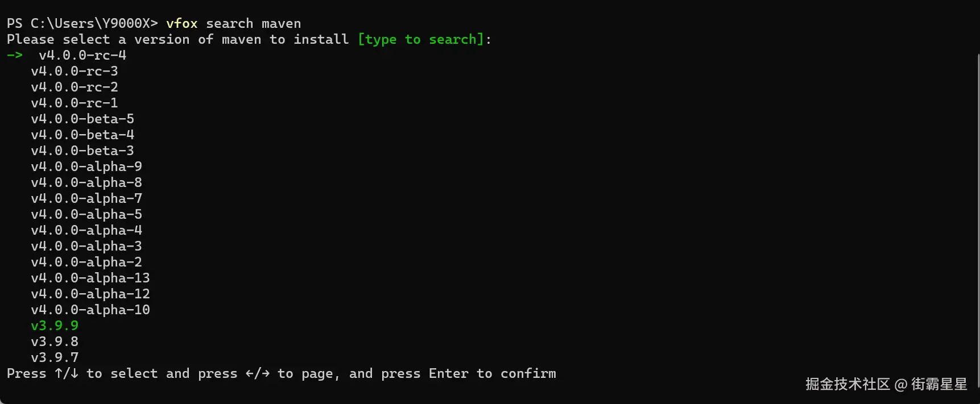Click the v4.0.0-alpha-13 entry
The image size is (980, 404).
click(x=90, y=278)
